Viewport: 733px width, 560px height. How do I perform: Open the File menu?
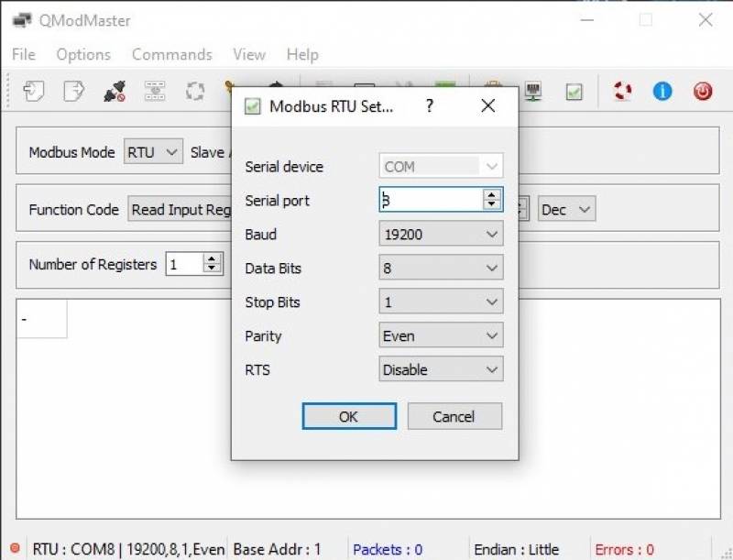pyautogui.click(x=24, y=55)
